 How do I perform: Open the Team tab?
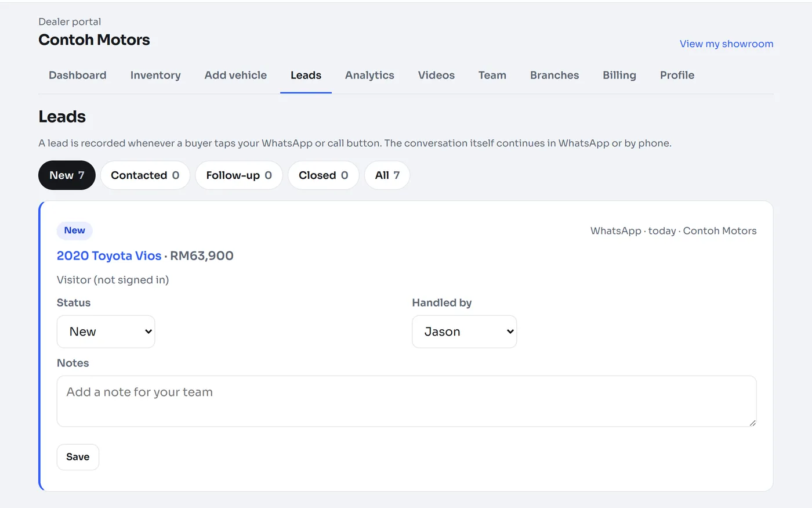(x=492, y=75)
